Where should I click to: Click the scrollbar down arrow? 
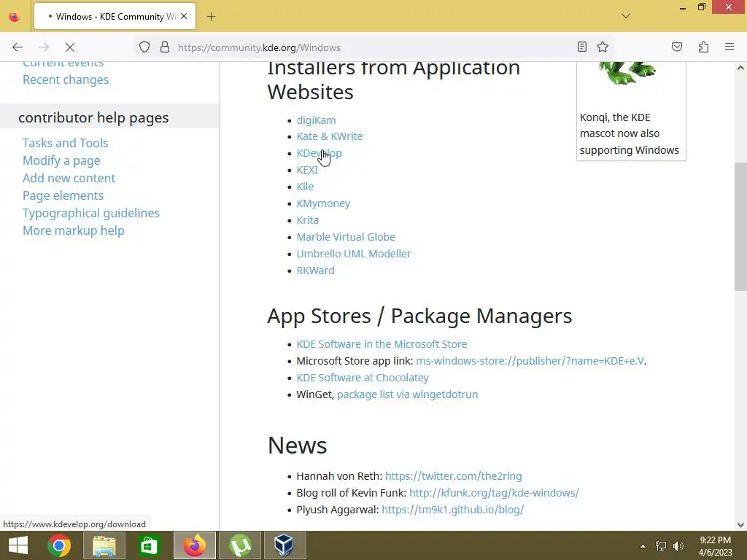740,525
